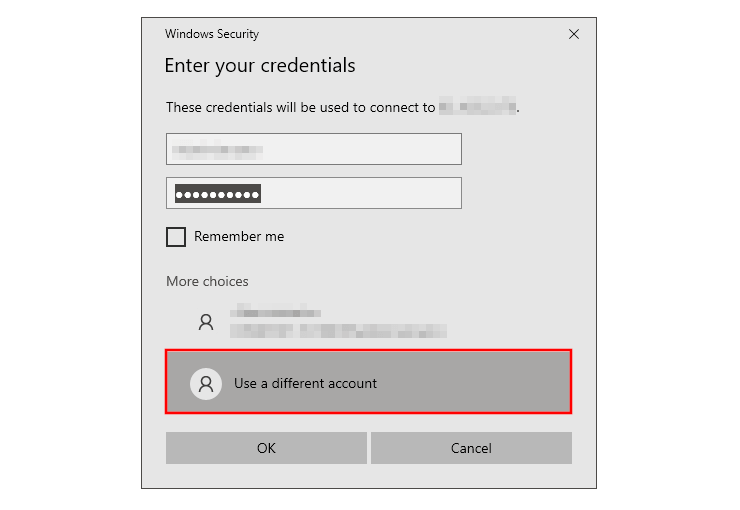This screenshot has height=510, width=740.
Task: Tick the Remember me checkbox
Action: pyautogui.click(x=176, y=237)
